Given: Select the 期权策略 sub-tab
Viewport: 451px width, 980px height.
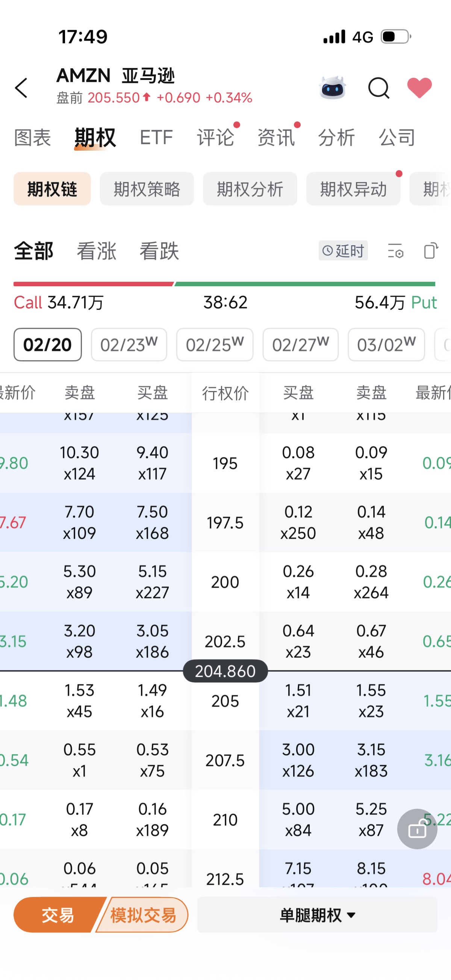Looking at the screenshot, I should (147, 189).
